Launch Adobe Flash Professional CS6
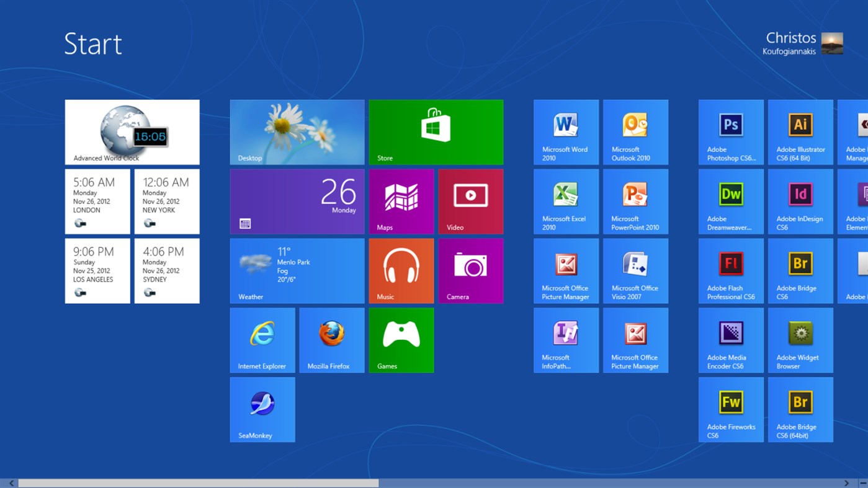 (731, 270)
